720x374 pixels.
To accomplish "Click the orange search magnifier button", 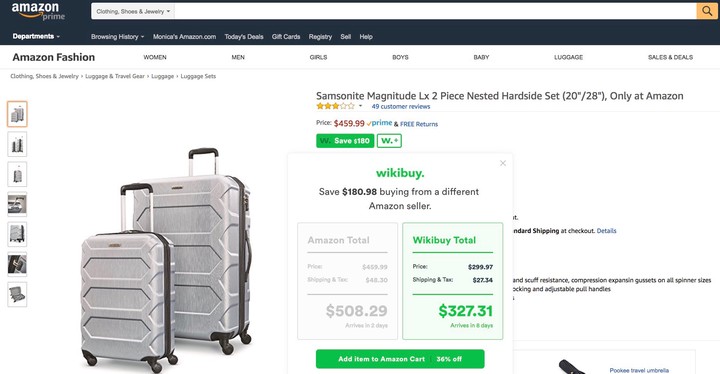I will tap(707, 11).
